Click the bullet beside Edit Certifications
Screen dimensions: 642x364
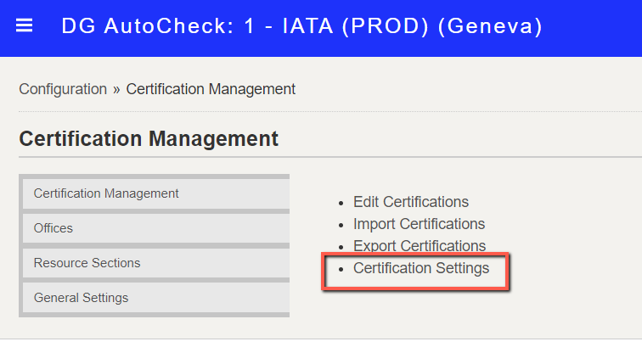click(x=341, y=204)
